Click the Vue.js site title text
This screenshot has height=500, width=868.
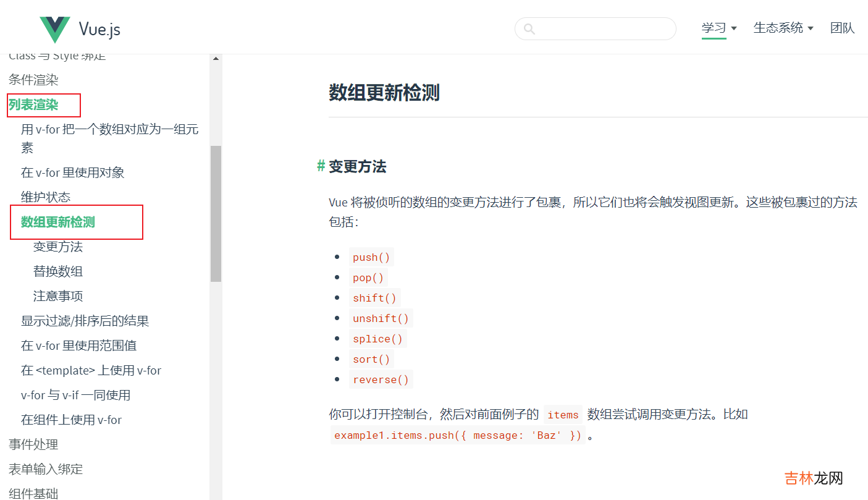tap(99, 29)
